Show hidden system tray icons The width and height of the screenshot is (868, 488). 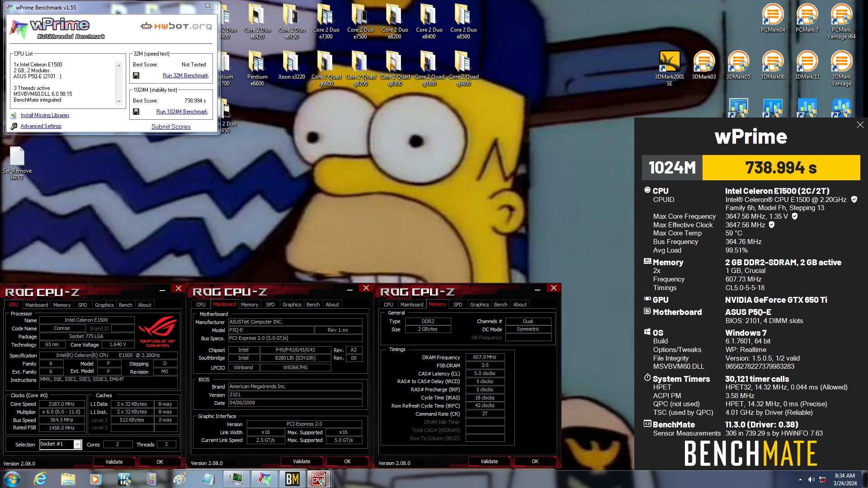(x=800, y=479)
